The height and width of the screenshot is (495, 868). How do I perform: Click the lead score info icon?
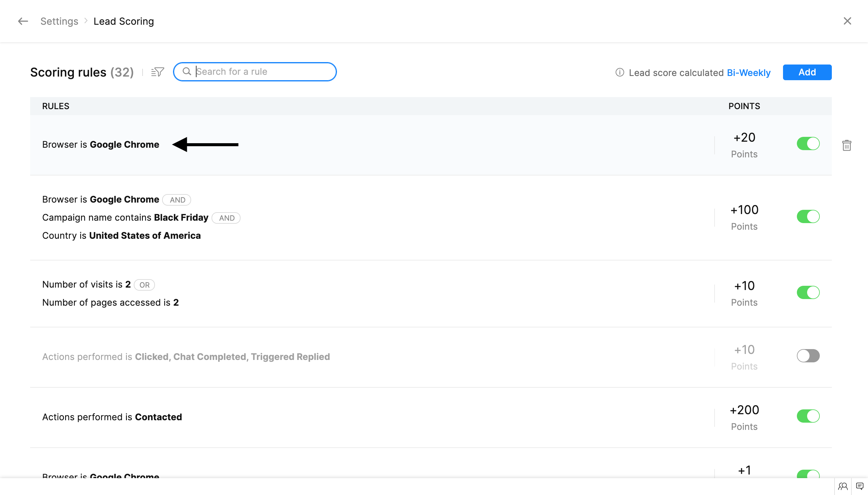(x=620, y=72)
